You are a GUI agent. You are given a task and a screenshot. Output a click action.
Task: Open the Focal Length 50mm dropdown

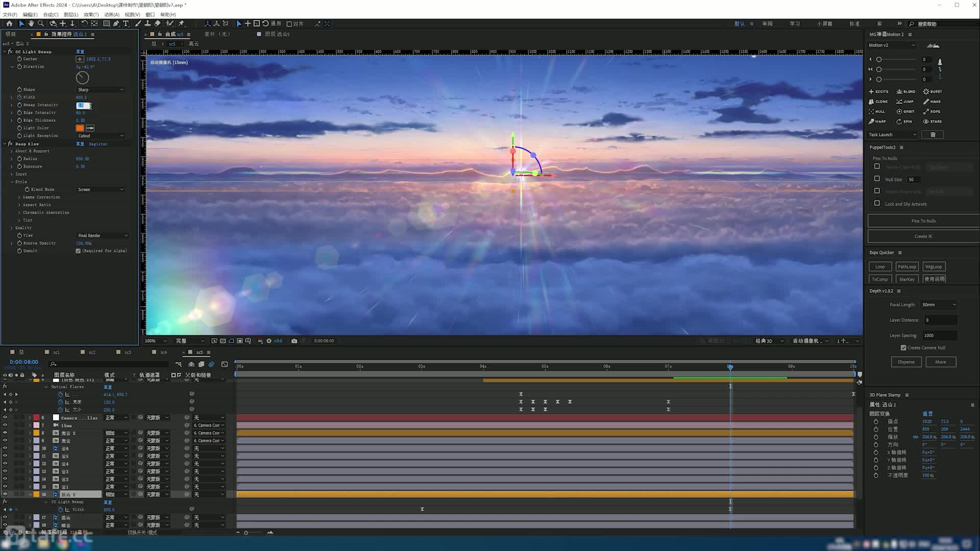click(939, 305)
